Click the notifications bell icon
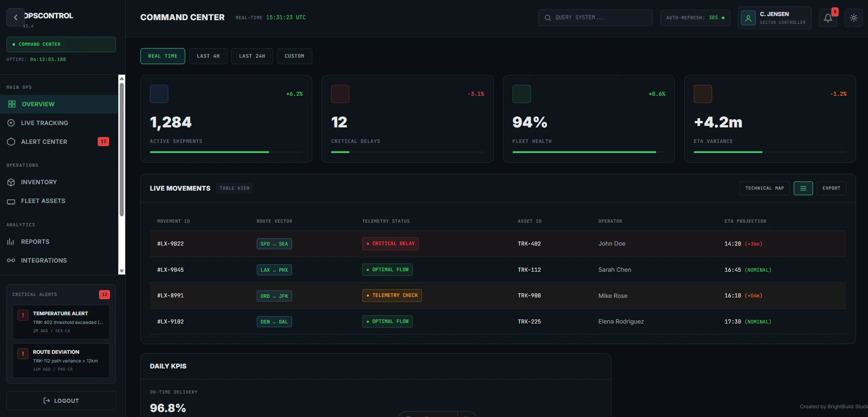The image size is (868, 417). coord(828,18)
